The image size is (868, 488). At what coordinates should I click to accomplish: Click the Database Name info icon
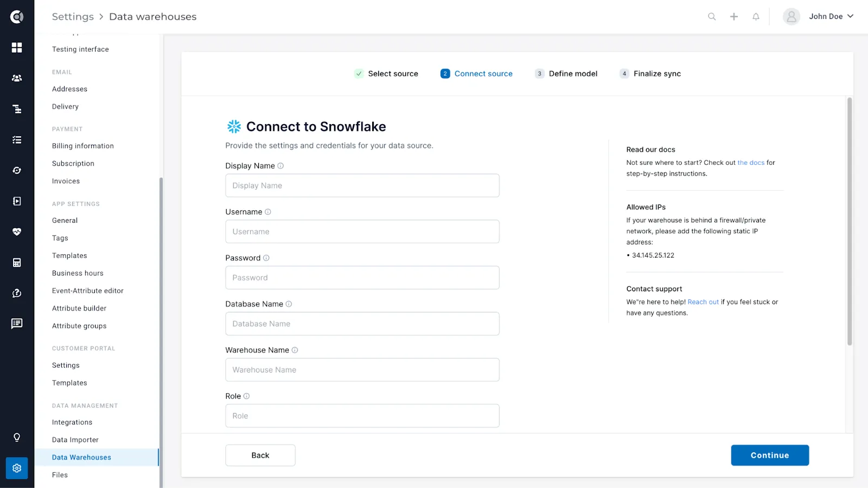[x=289, y=304]
